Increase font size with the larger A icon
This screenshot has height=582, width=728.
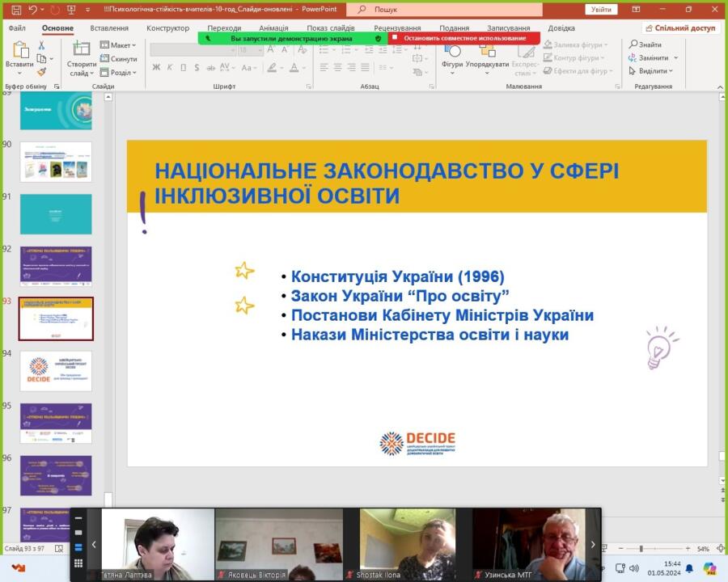pyautogui.click(x=271, y=49)
